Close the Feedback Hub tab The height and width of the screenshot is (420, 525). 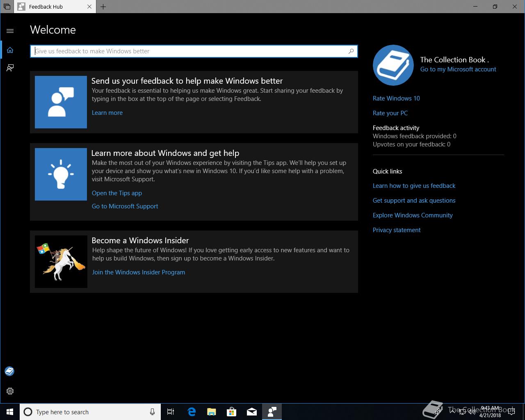point(89,7)
